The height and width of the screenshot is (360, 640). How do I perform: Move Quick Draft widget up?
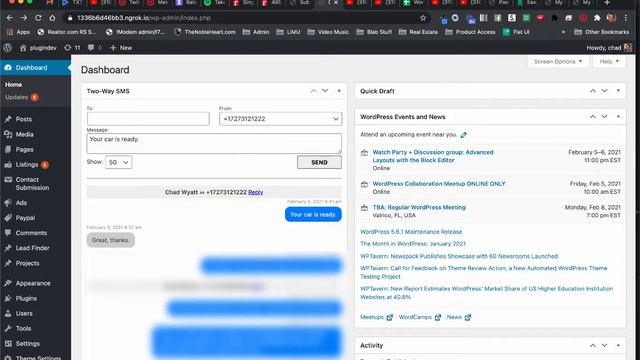click(x=593, y=91)
